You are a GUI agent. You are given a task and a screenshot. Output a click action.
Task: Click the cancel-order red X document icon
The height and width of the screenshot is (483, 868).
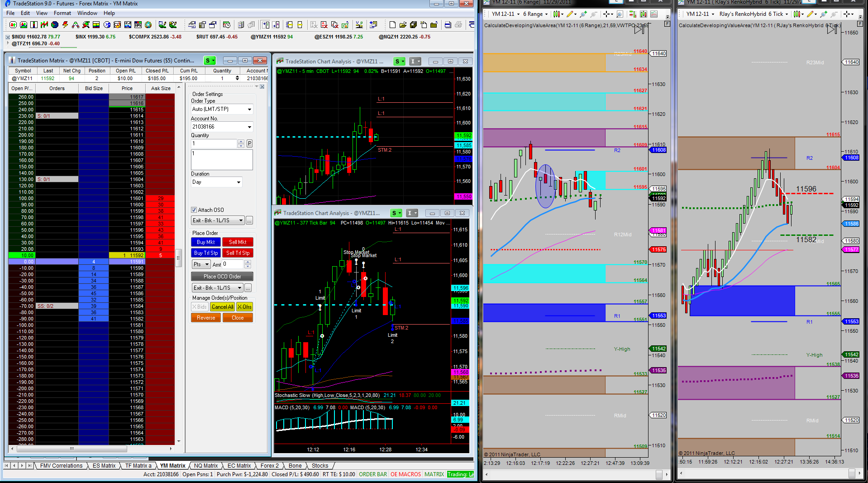[x=324, y=25]
